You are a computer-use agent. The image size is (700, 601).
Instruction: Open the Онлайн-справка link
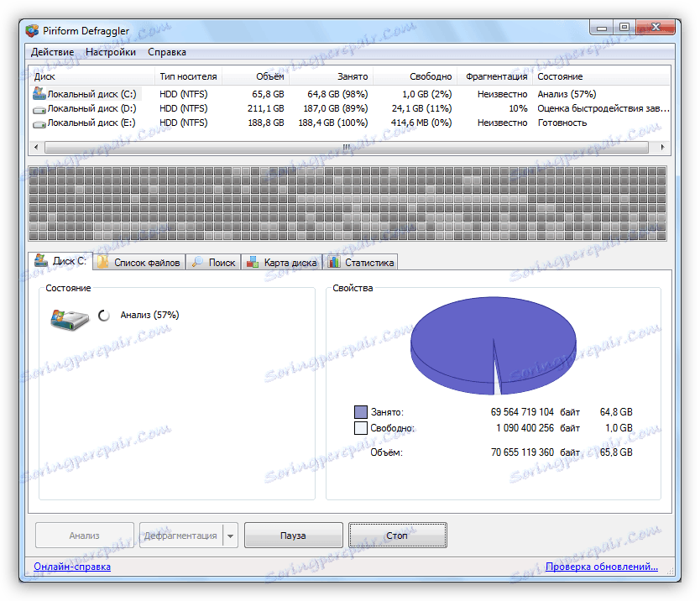72,567
